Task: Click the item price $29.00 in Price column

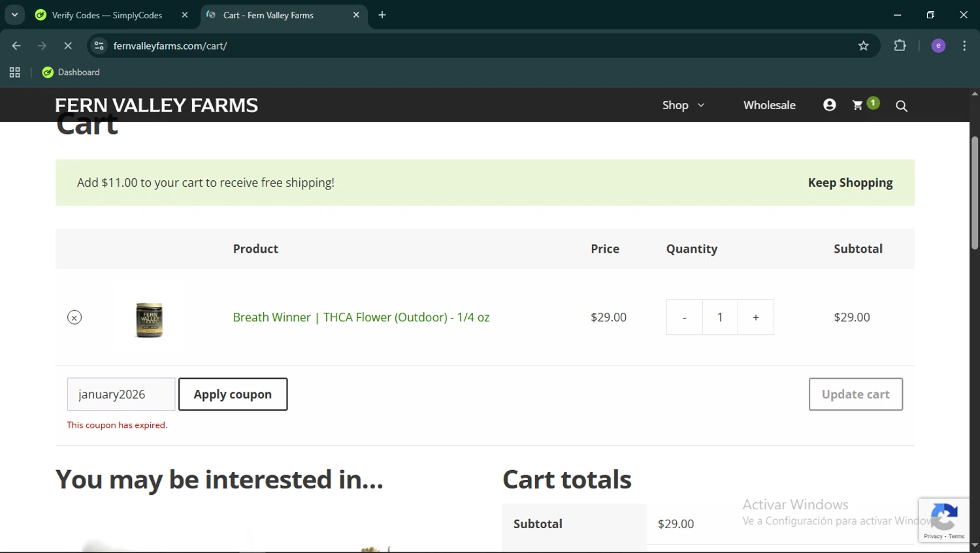Action: tap(608, 317)
